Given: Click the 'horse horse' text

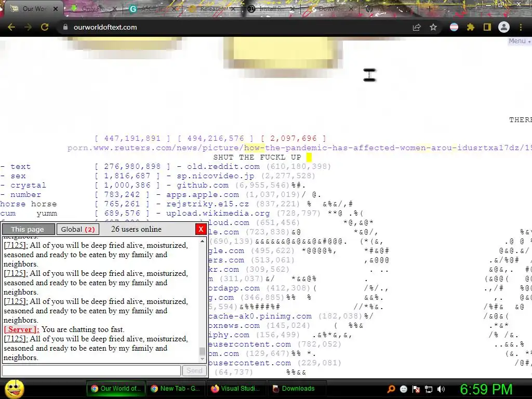Looking at the screenshot, I should tap(29, 204).
